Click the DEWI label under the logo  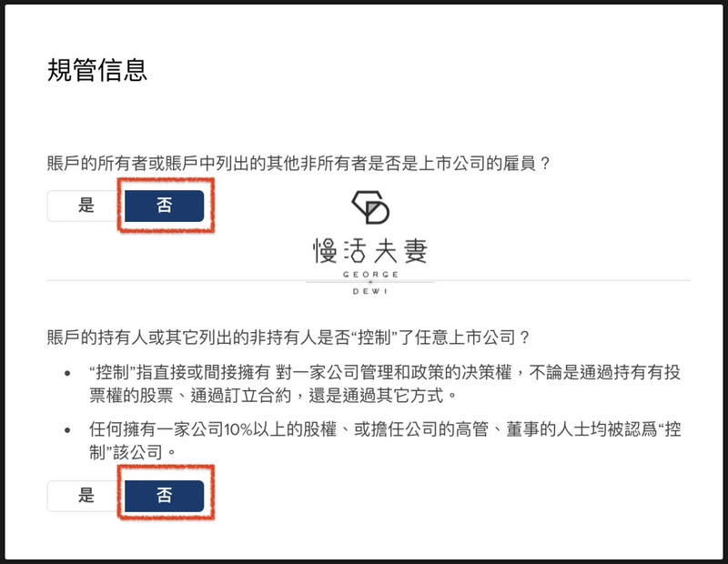click(370, 291)
